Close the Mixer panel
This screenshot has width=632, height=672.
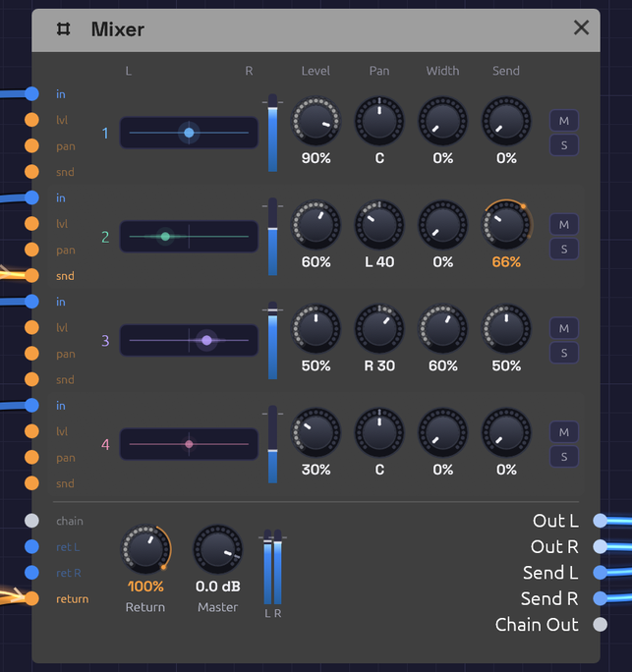coord(581,28)
